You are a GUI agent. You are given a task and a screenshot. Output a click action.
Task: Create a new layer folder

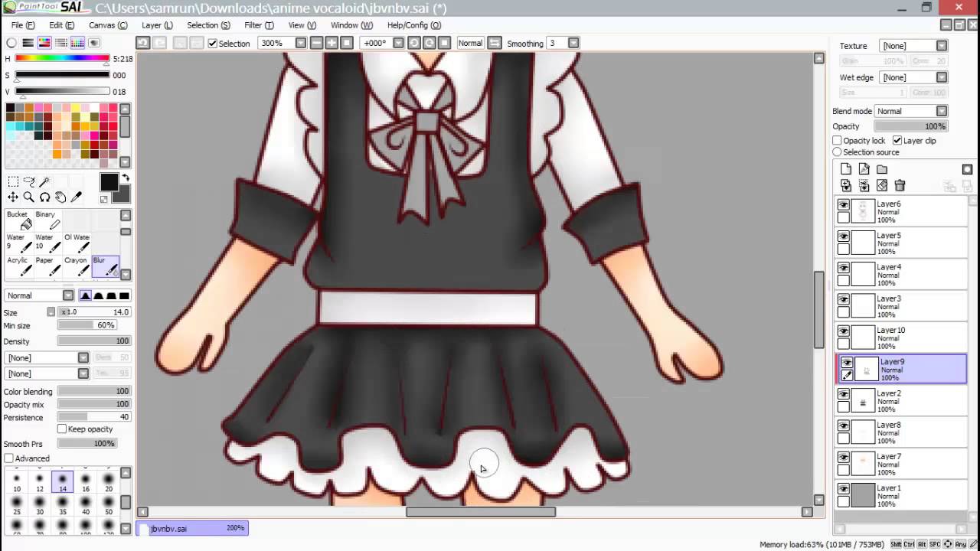[x=882, y=169]
